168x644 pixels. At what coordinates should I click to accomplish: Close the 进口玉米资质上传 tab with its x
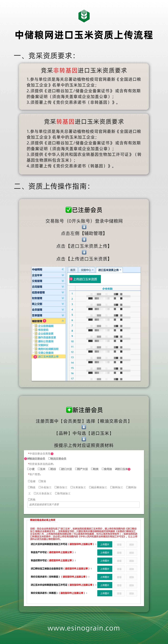pos(121,270)
